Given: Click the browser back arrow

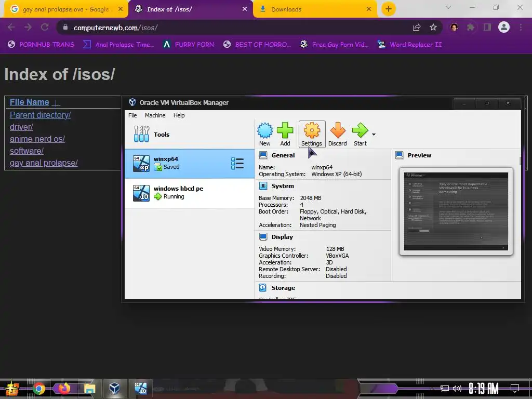Looking at the screenshot, I should pos(11,27).
